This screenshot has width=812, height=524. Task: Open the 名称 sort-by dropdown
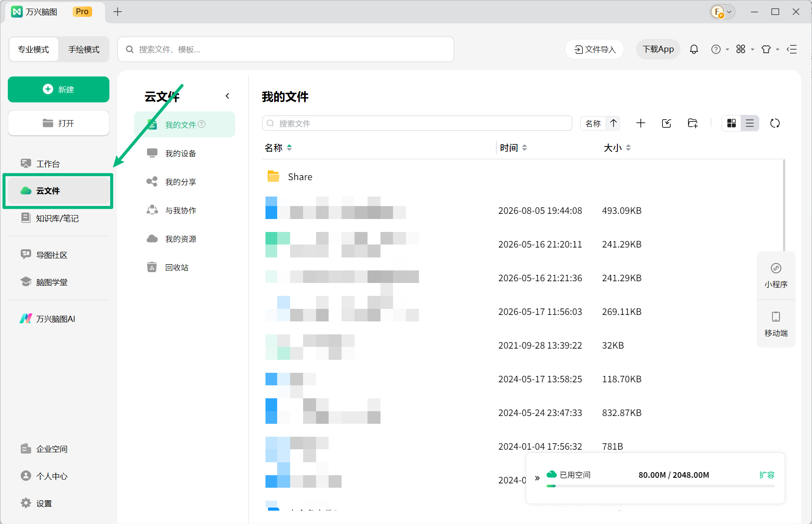point(593,124)
